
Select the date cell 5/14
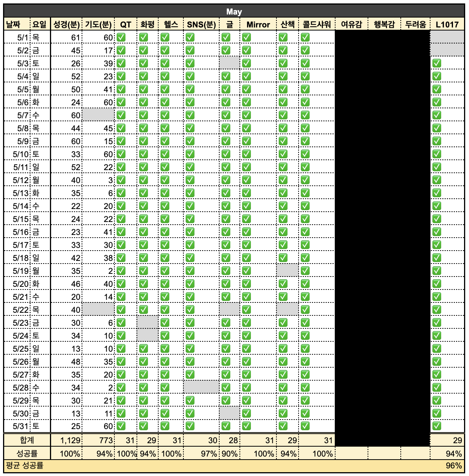pos(16,206)
